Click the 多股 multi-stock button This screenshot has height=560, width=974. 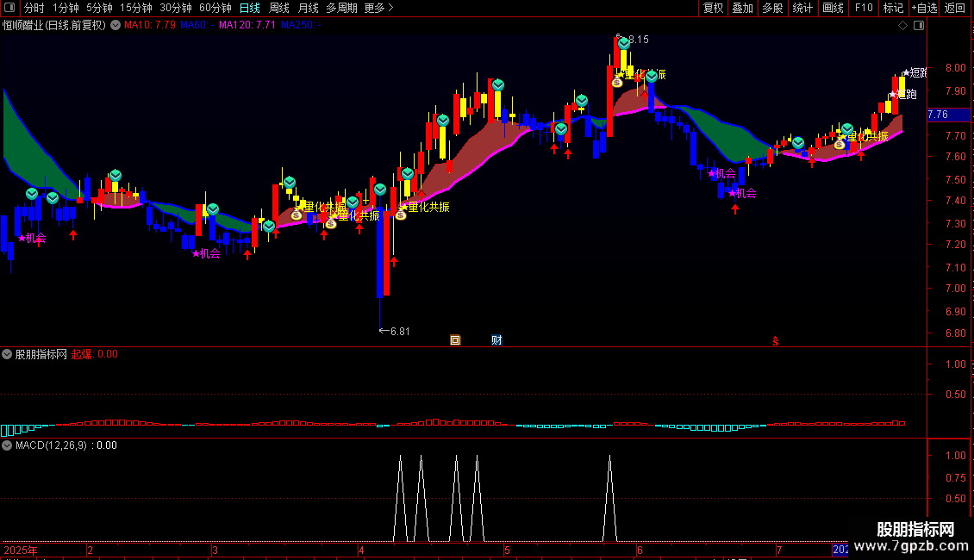coord(772,8)
